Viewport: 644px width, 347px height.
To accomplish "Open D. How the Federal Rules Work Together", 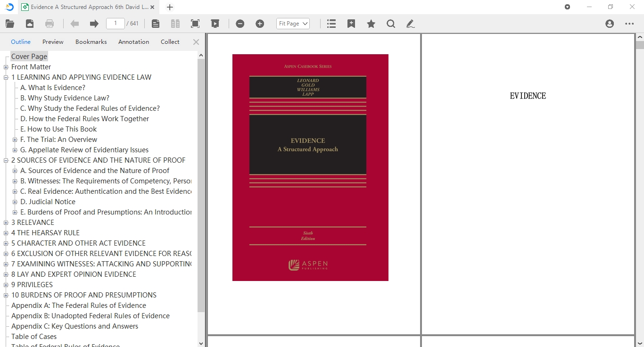I will pyautogui.click(x=84, y=119).
